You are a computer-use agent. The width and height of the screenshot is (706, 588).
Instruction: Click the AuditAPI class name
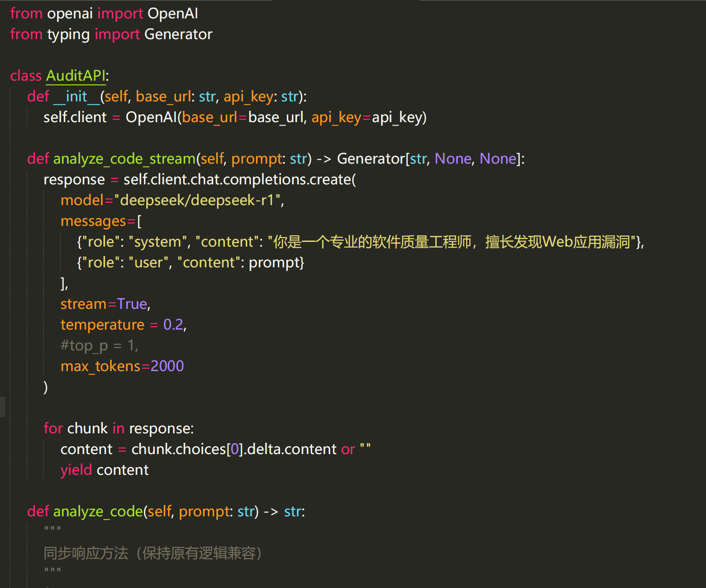(75, 76)
